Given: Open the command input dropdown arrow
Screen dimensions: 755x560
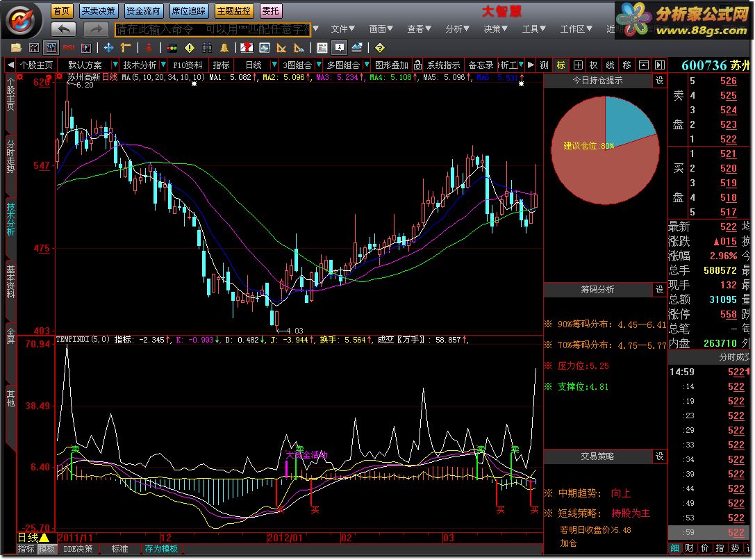Looking at the screenshot, I should [316, 29].
